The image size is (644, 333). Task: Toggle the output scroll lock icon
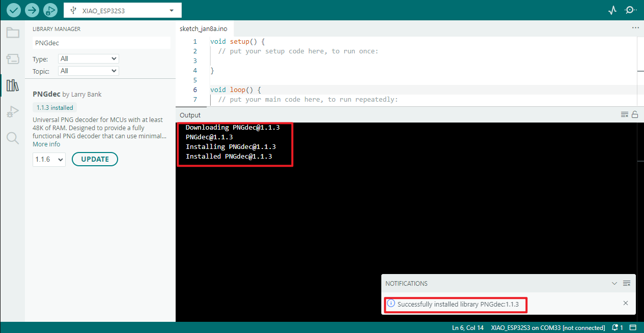(x=635, y=115)
